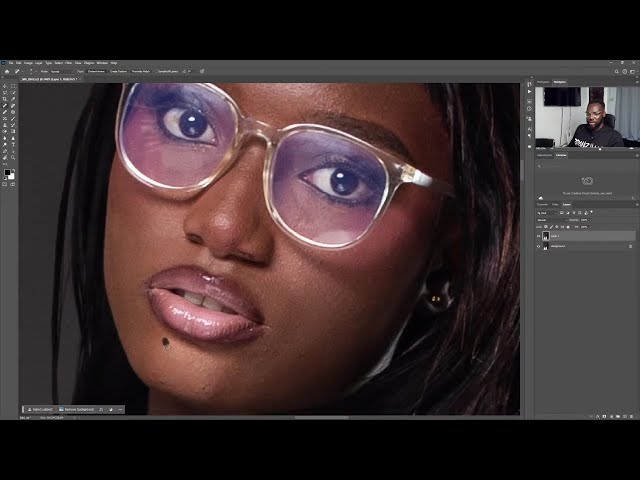The height and width of the screenshot is (480, 640).
Task: Click the background color swatch
Action: pos(12,177)
